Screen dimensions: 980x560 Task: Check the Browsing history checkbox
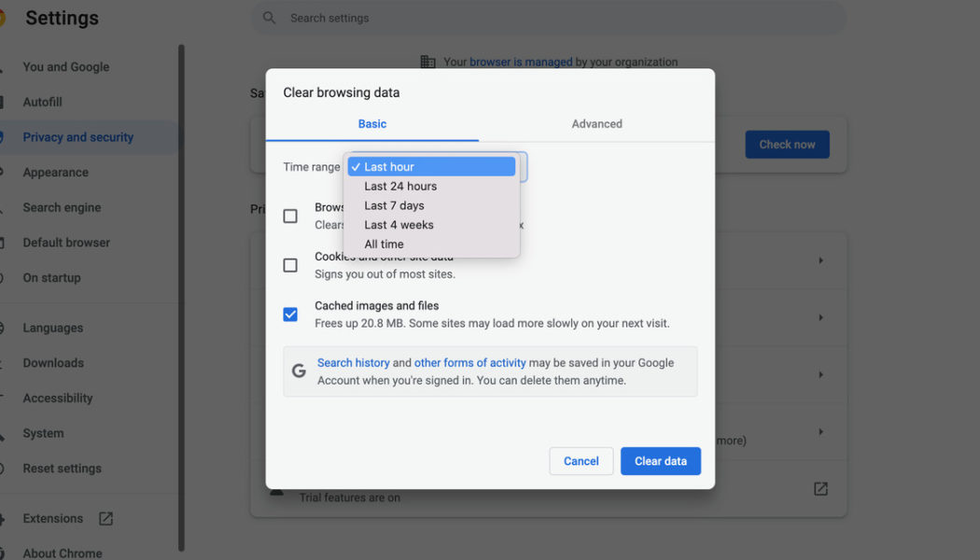tap(290, 216)
